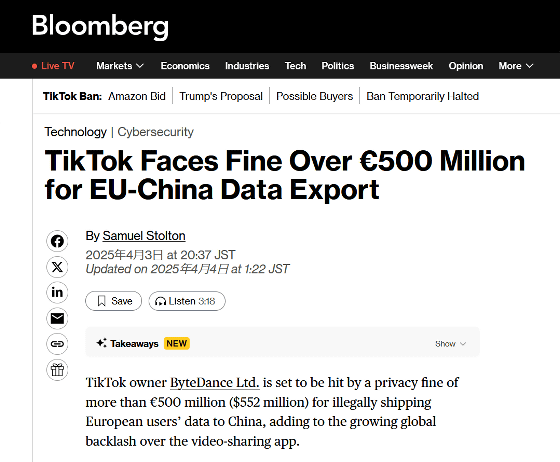Open the Markets dropdown menu

click(120, 66)
